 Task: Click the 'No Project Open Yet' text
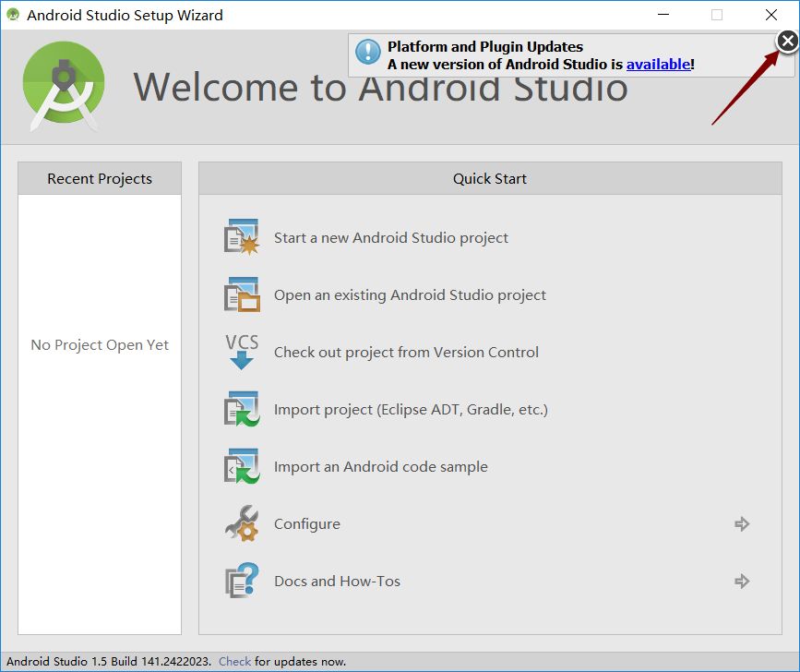coord(100,345)
